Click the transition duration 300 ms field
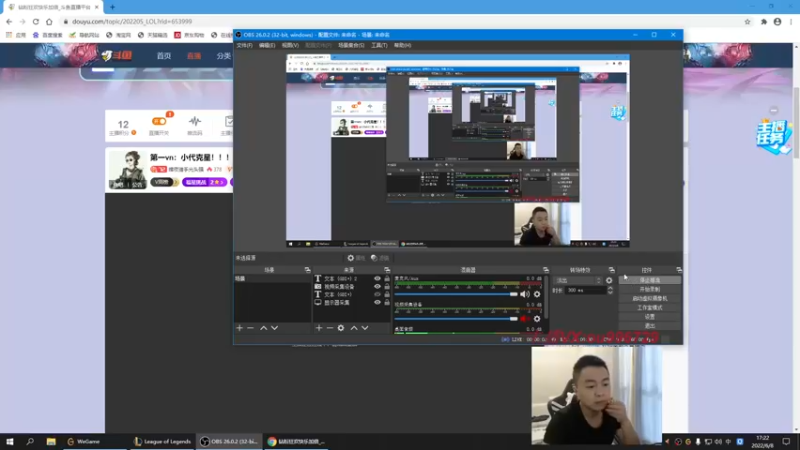This screenshot has width=800, height=450. pos(585,290)
